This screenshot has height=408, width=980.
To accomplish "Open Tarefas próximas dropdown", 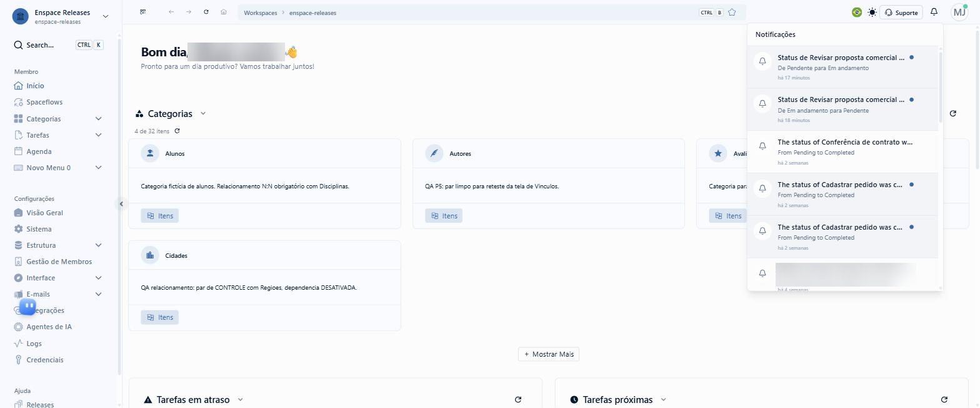I will [x=664, y=399].
